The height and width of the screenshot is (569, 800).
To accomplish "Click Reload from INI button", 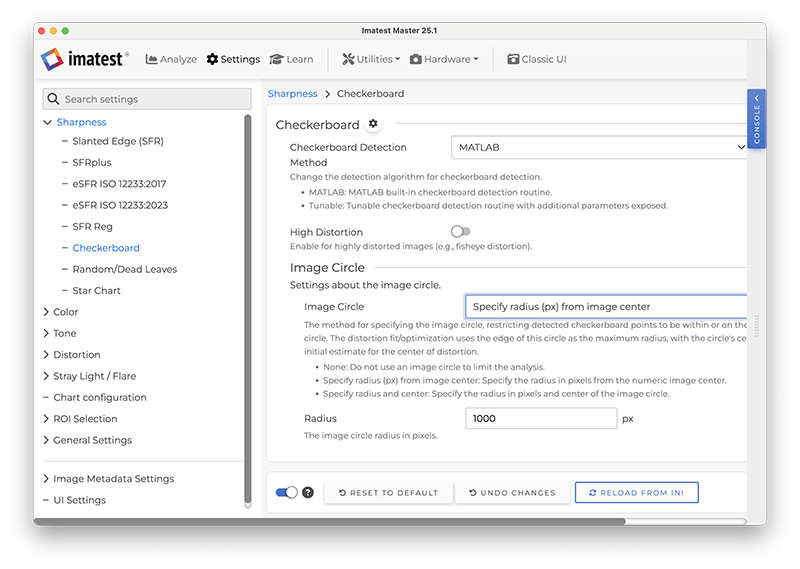I will (x=637, y=492).
